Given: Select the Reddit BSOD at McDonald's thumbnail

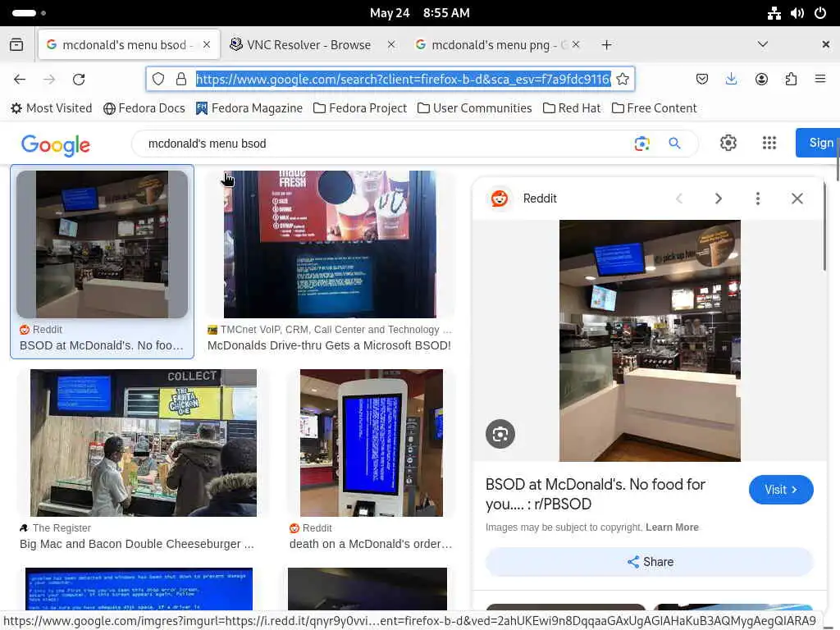Looking at the screenshot, I should (102, 244).
